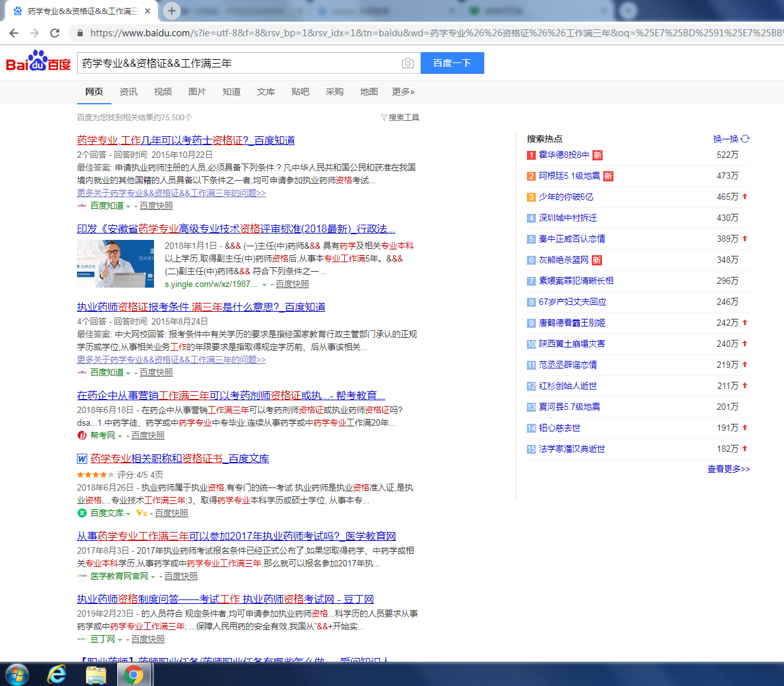
Task: Open hot search 法学家潘汉典逝世
Action: (x=572, y=449)
